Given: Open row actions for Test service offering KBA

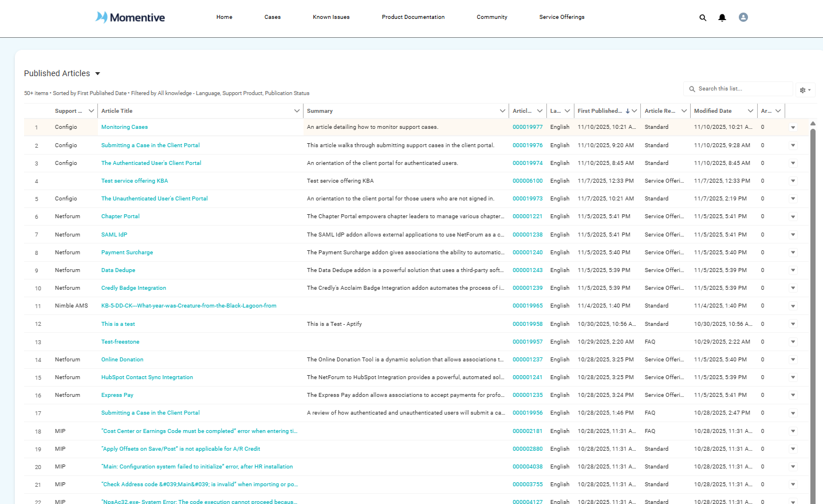Looking at the screenshot, I should [793, 181].
